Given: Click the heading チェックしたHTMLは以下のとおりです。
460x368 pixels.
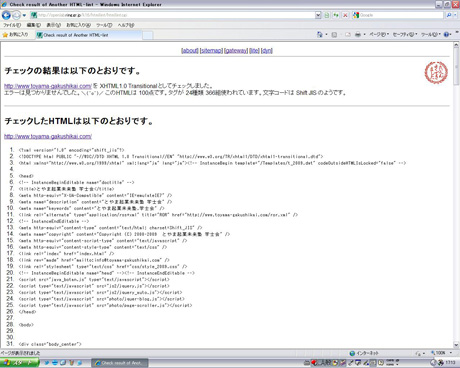Looking at the screenshot, I should (x=79, y=121).
